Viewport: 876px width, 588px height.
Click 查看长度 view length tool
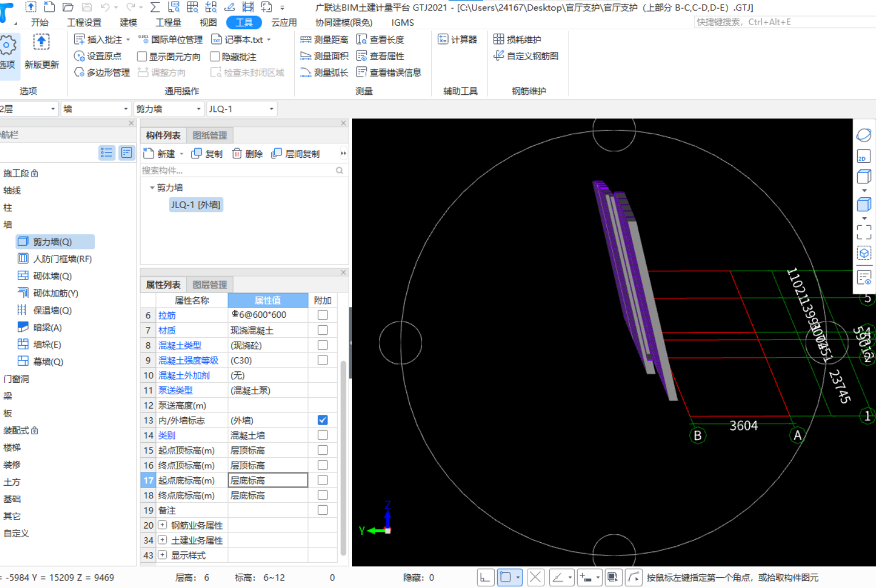tap(381, 39)
